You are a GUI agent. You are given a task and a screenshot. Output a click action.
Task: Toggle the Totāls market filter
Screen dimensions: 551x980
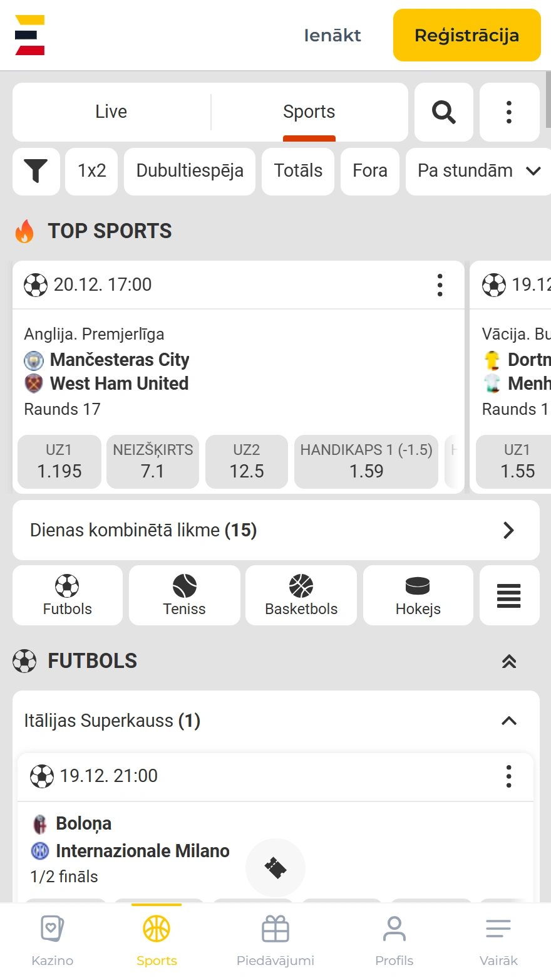pos(298,171)
